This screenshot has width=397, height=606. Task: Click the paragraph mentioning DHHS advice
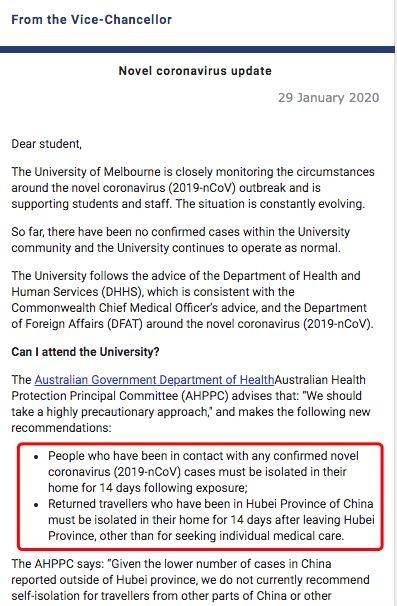click(x=192, y=300)
